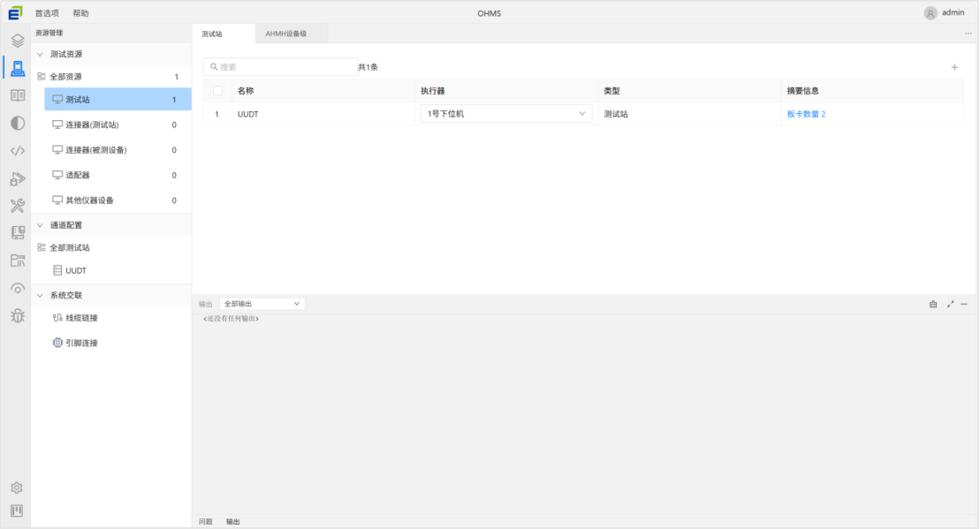
Task: Open the run-debug play sidebar icon
Action: point(18,178)
